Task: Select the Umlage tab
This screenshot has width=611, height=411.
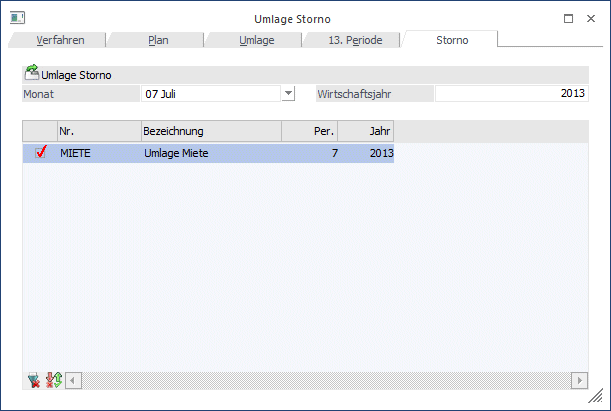Action: coord(257,40)
